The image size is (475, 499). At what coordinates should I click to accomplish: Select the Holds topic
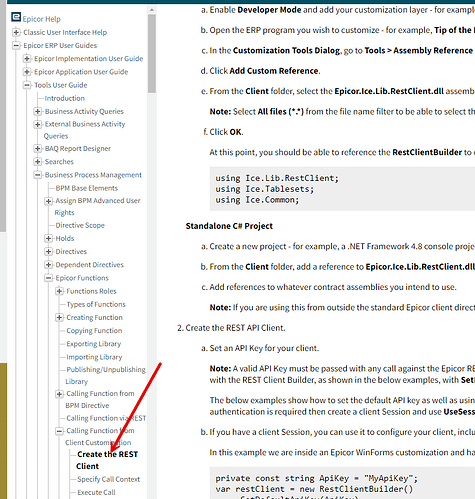(65, 238)
